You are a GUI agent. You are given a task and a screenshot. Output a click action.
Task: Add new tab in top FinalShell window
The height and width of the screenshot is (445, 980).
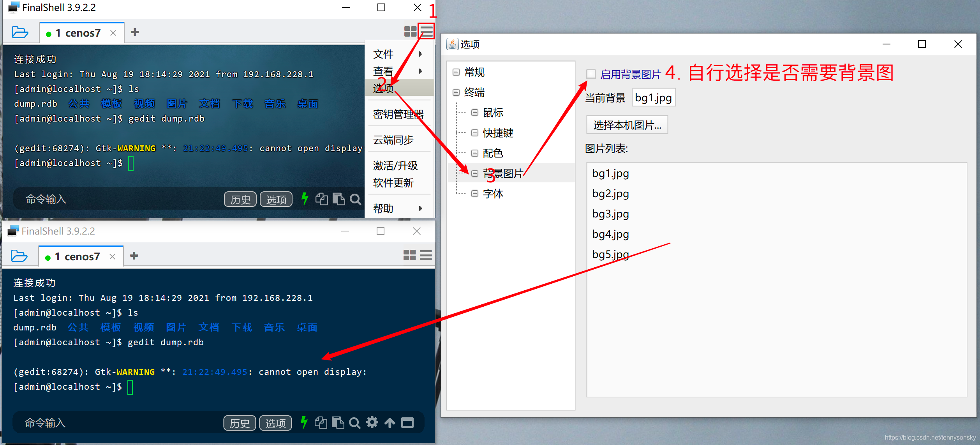[135, 32]
